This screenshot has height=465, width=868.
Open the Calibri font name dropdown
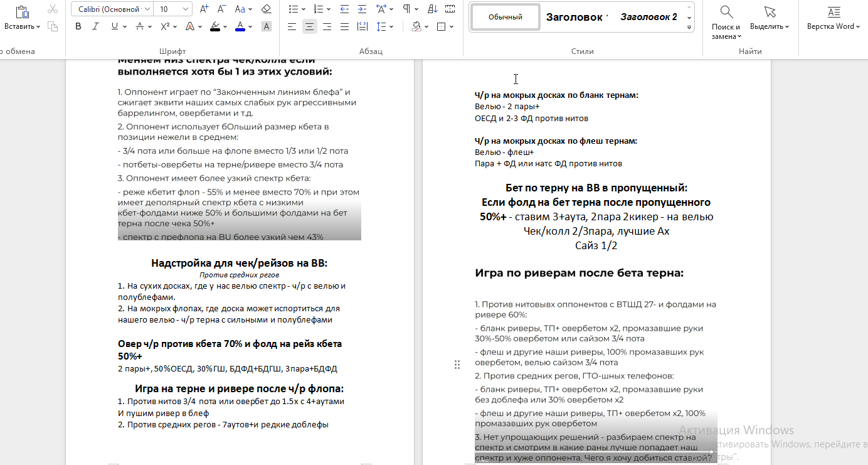(147, 9)
